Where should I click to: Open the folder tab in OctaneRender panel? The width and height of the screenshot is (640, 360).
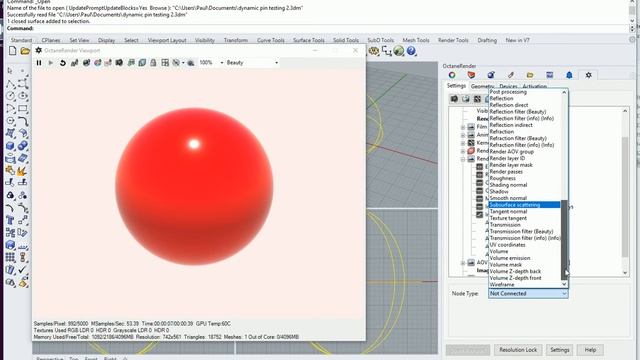530,75
